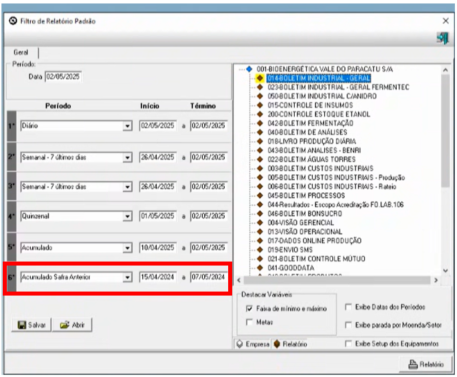Click the diamond icon beside 042-BOLETIM FERMENTAÇÃO
Viewport: 457px width, 377px height.
260,123
